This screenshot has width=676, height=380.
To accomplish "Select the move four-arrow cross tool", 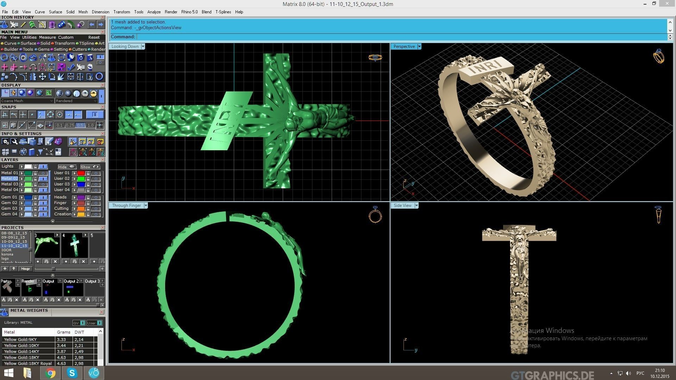I will click(x=43, y=77).
